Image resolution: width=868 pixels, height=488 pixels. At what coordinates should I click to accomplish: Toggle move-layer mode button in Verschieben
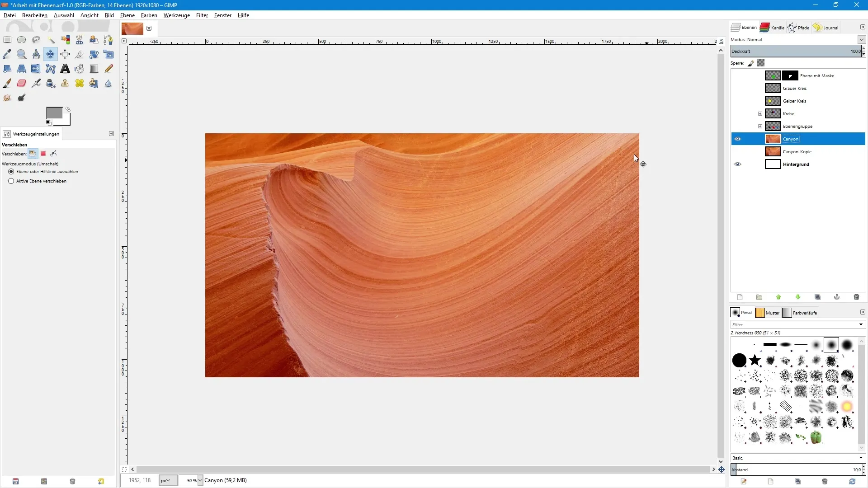tap(33, 154)
